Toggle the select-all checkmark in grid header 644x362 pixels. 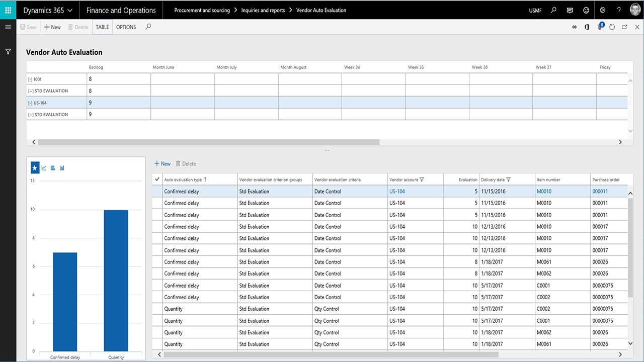(157, 179)
